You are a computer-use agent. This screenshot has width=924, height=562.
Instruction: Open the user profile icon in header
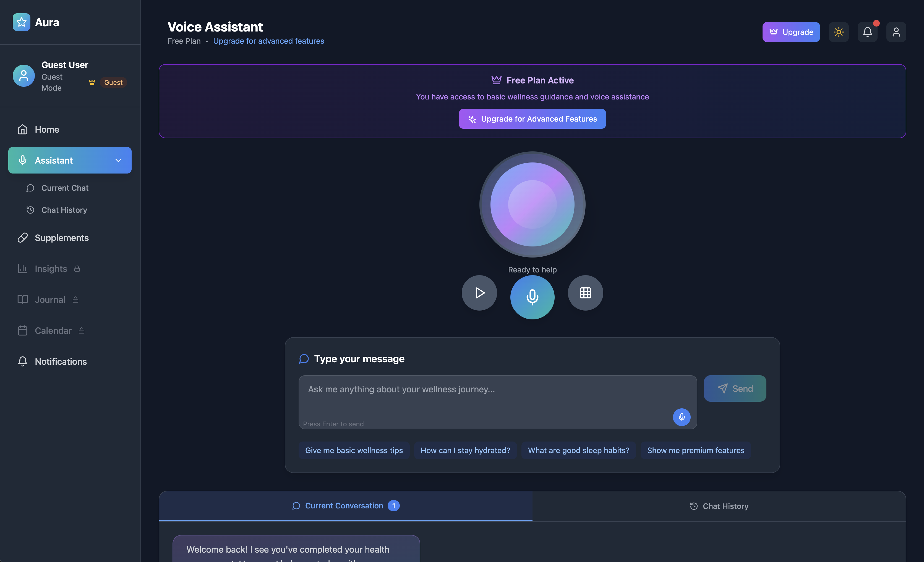[x=896, y=32]
